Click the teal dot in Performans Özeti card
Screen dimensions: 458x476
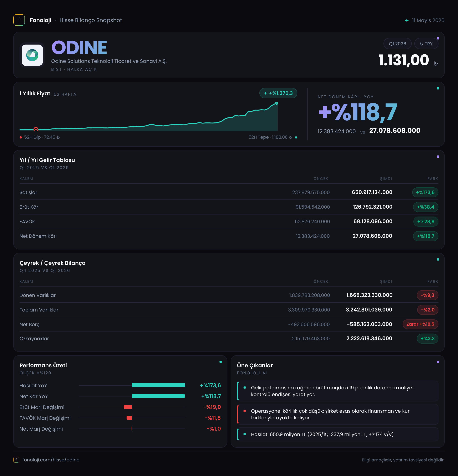[x=220, y=362]
